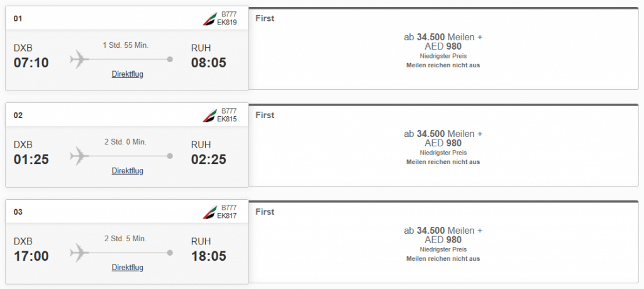Click the Emirates logo for flight EK817
This screenshot has width=644, height=289.
[209, 212]
